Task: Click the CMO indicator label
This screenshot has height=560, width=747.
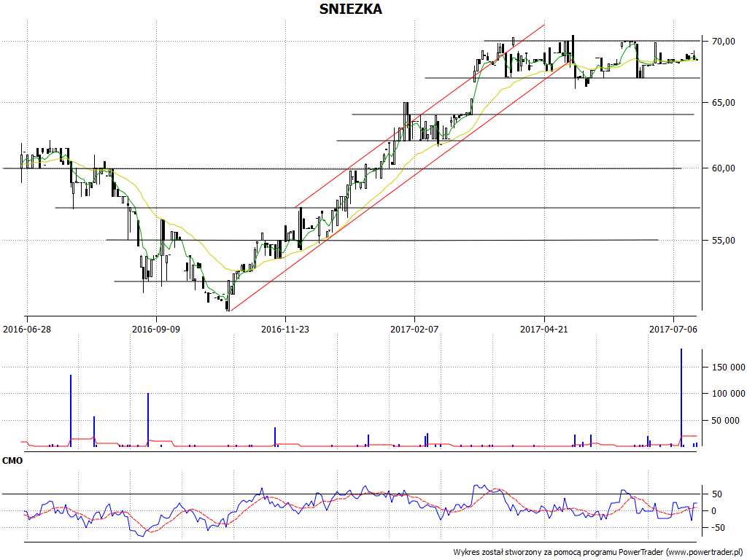Action: 12,461
